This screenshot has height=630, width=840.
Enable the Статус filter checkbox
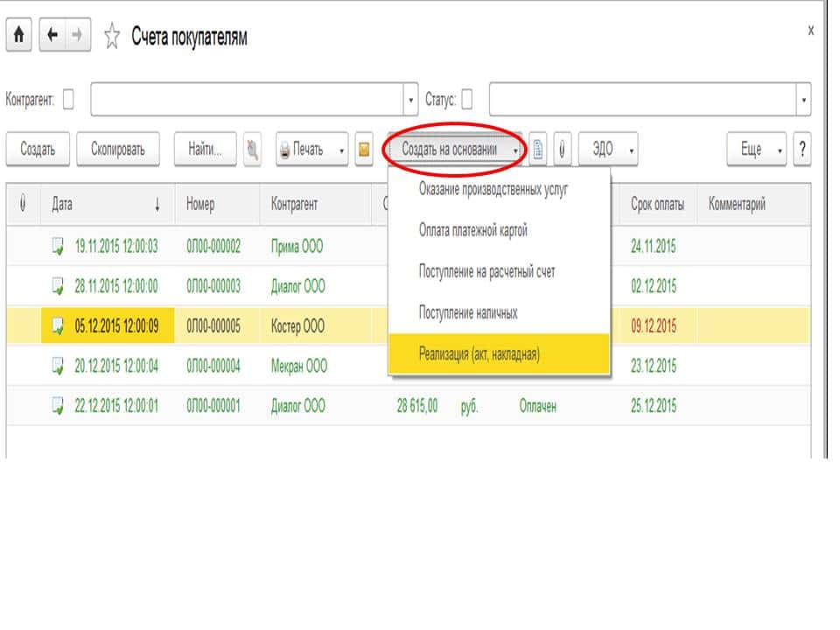467,99
